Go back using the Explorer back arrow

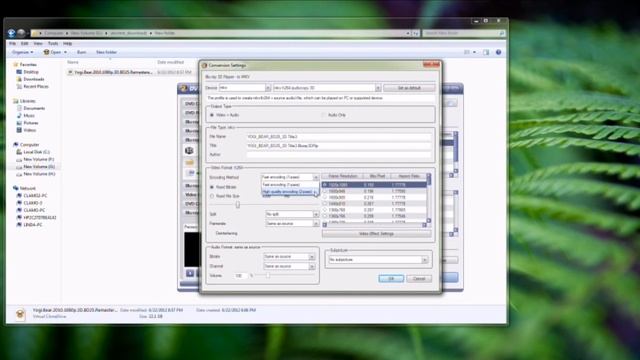11,33
